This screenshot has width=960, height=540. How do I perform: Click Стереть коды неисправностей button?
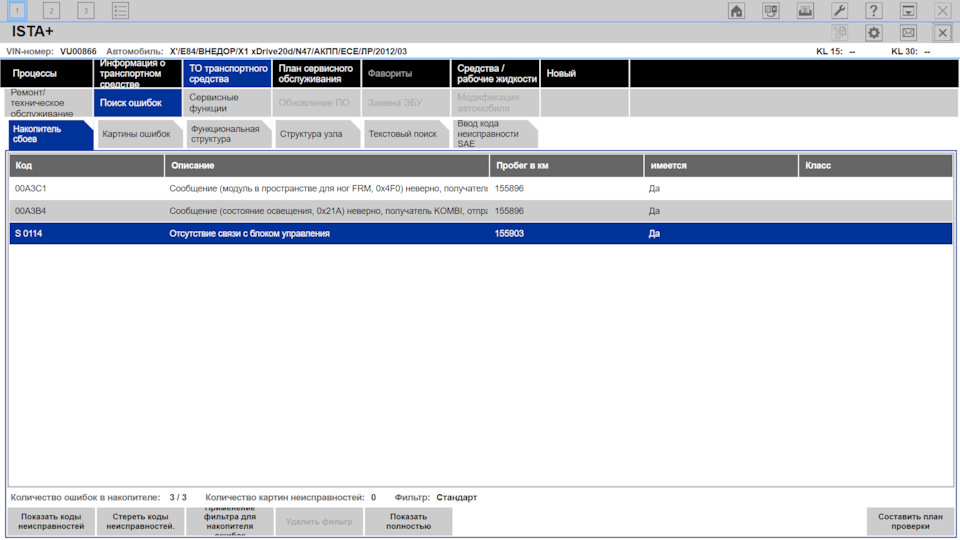140,522
